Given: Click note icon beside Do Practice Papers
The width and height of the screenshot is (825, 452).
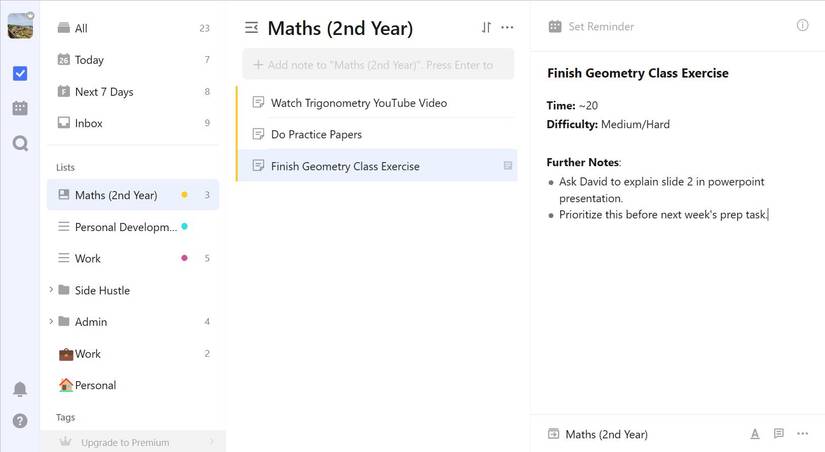Looking at the screenshot, I should (x=258, y=134).
